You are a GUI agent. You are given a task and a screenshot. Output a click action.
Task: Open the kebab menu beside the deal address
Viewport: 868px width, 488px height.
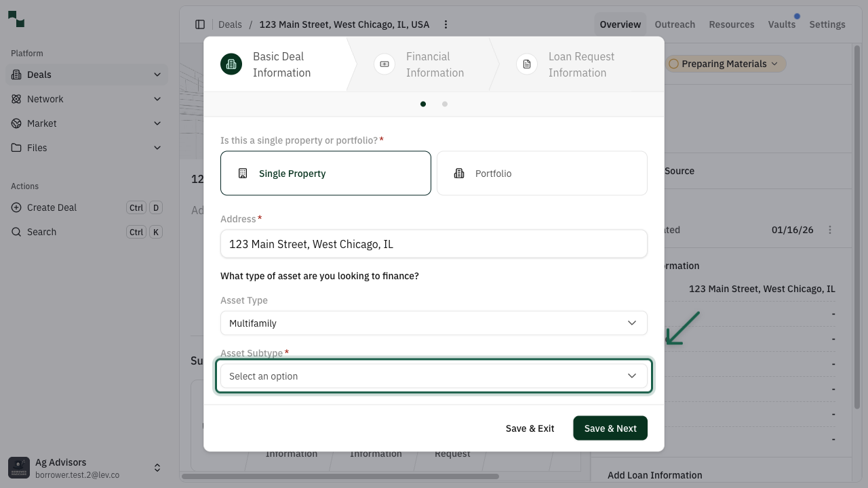pyautogui.click(x=446, y=24)
